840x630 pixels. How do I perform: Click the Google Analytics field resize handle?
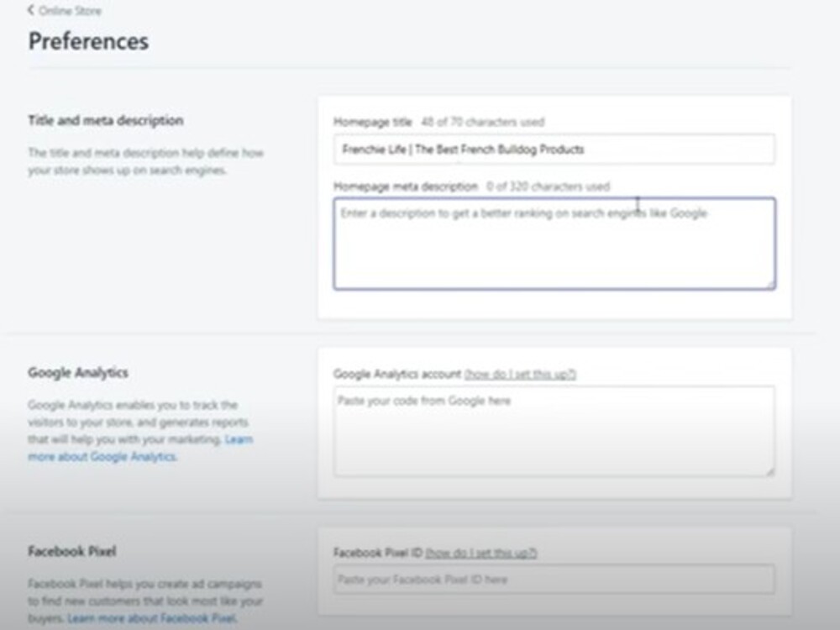tap(770, 473)
